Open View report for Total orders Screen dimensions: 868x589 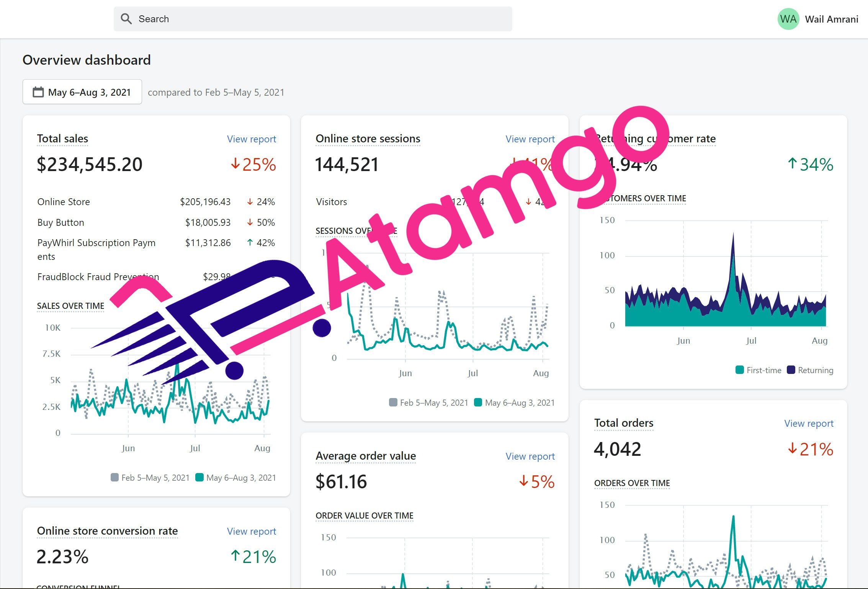click(x=809, y=423)
